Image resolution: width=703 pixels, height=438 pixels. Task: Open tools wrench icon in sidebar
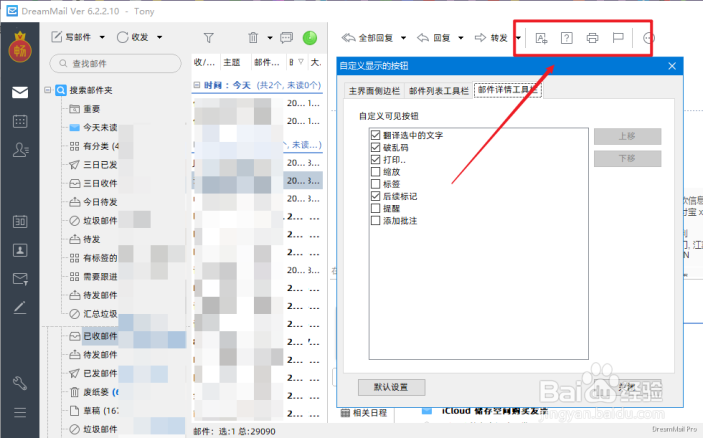coord(20,383)
